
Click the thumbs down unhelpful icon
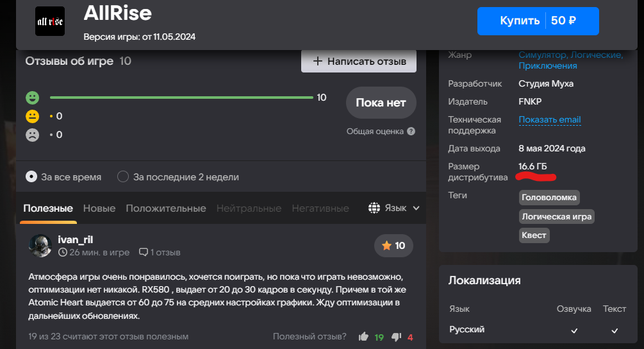click(396, 337)
